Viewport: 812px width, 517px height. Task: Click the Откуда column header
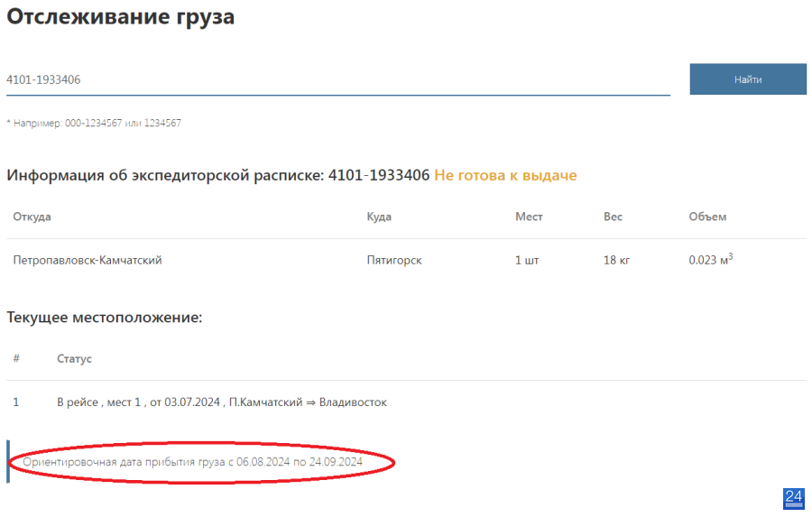tap(32, 217)
